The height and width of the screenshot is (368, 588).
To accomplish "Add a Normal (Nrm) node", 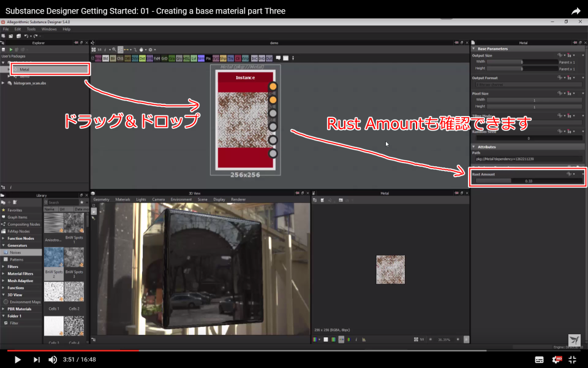I will click(x=201, y=59).
